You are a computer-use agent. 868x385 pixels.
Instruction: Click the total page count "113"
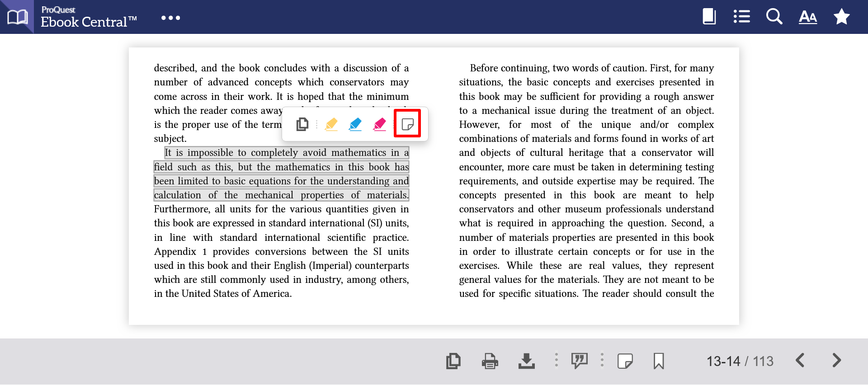pyautogui.click(x=763, y=361)
